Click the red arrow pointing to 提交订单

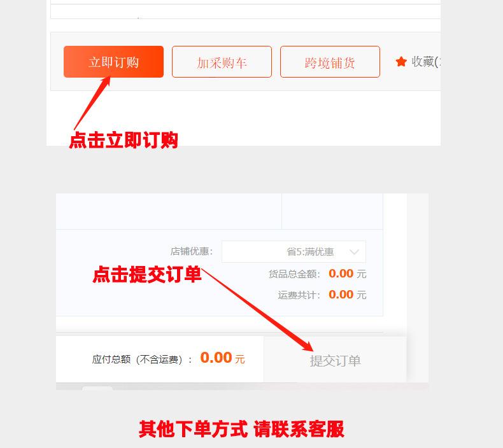[257, 310]
